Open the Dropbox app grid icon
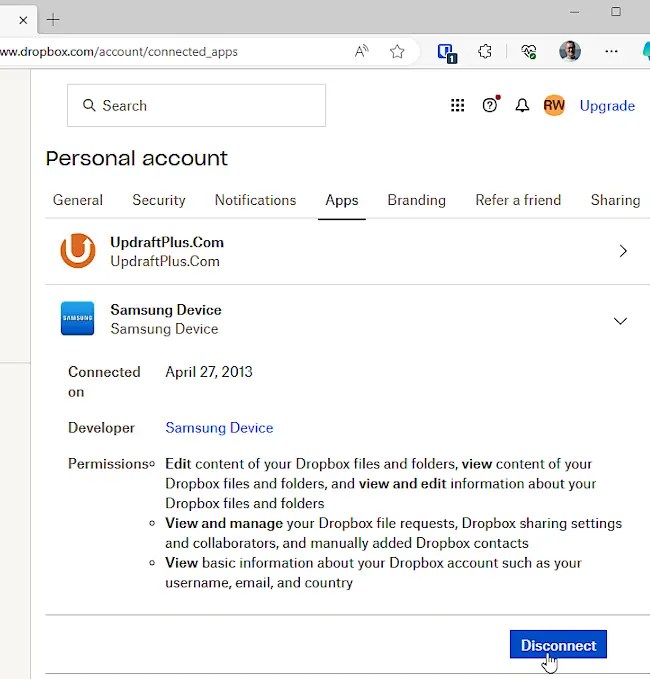The image size is (650, 679). (457, 105)
